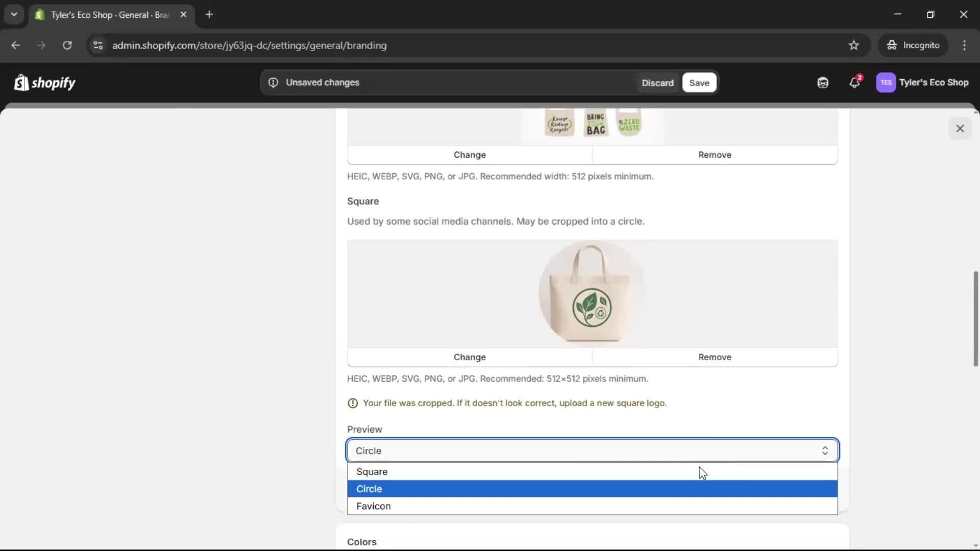Viewport: 980px width, 551px height.
Task: Choose Favicon preview option
Action: tap(374, 506)
